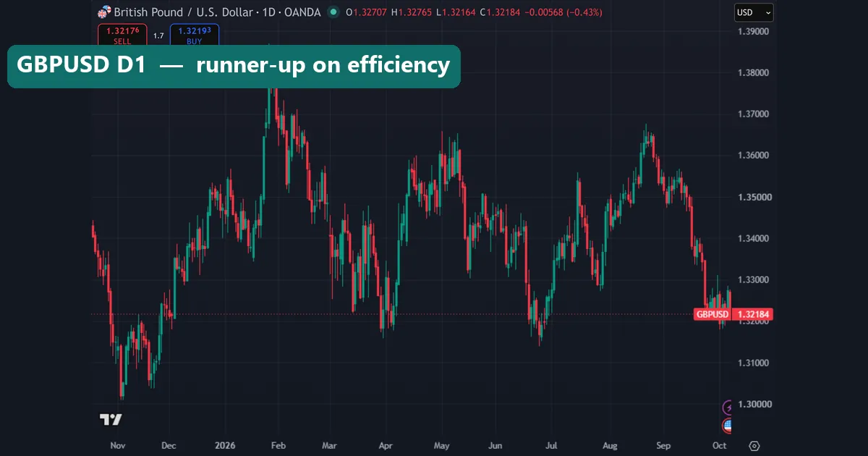Viewport: 868px width, 456px height.
Task: Open the US flag economic event icon
Action: pyautogui.click(x=728, y=426)
